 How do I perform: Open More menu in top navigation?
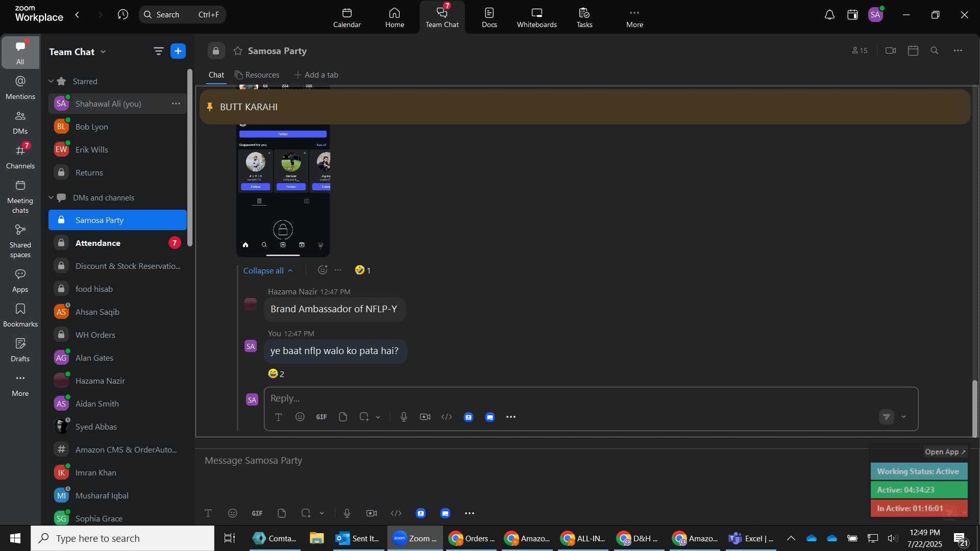(634, 17)
